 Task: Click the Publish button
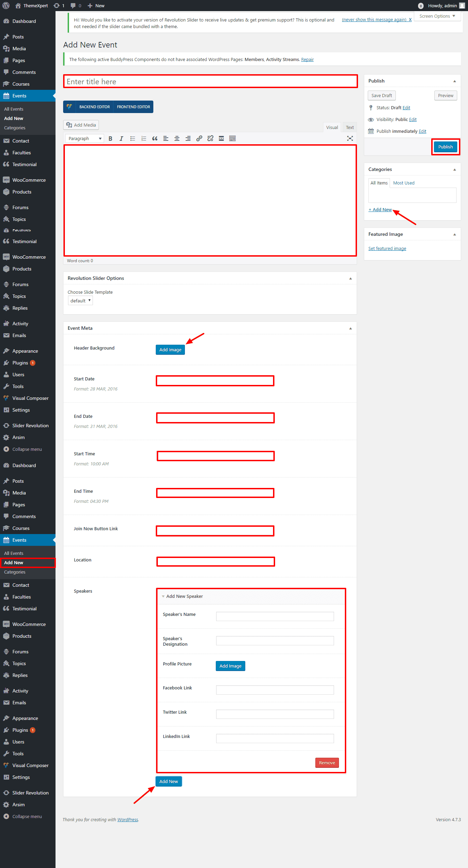(x=445, y=147)
